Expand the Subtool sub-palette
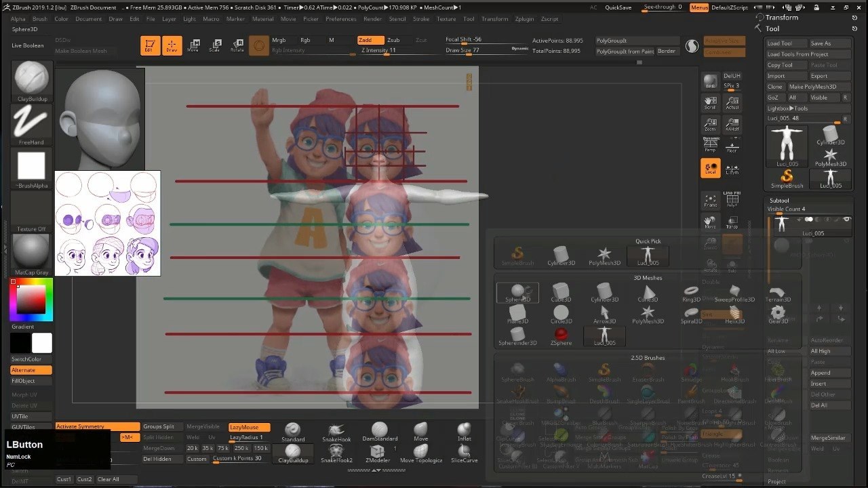Image resolution: width=868 pixels, height=488 pixels. [x=779, y=201]
